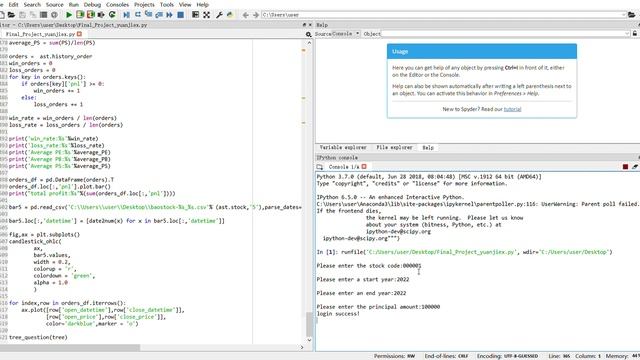Viewport: 640px width, 360px height.
Task: Open the Search menu
Action: tap(32, 4)
